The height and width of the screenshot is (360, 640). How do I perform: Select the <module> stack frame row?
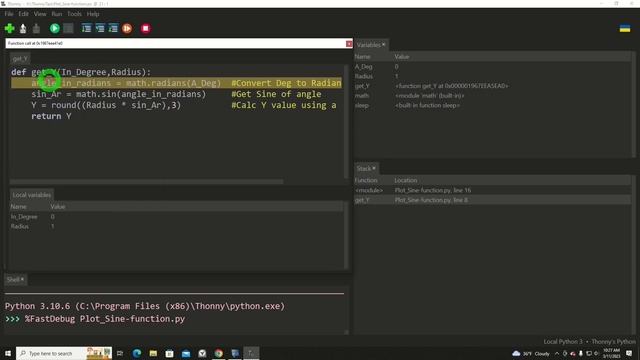click(492, 190)
